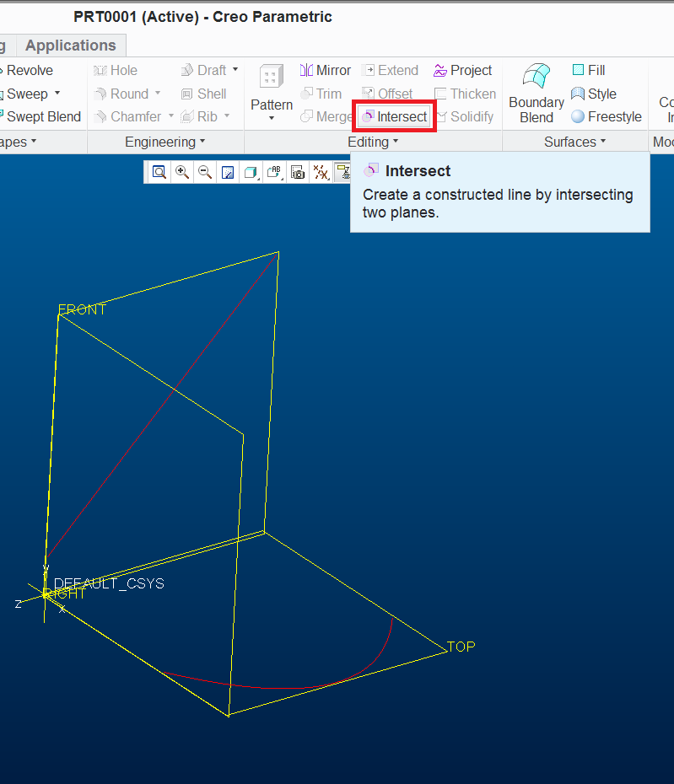Viewport: 674px width, 784px height.
Task: Click the Rib tool
Action: pos(198,116)
